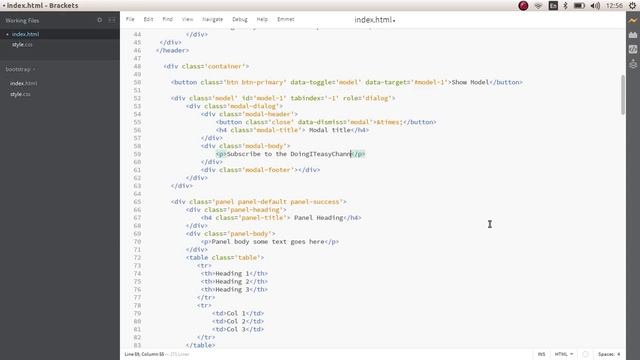This screenshot has height=360, width=640.
Task: Click line number 65 in gutter
Action: (x=137, y=202)
